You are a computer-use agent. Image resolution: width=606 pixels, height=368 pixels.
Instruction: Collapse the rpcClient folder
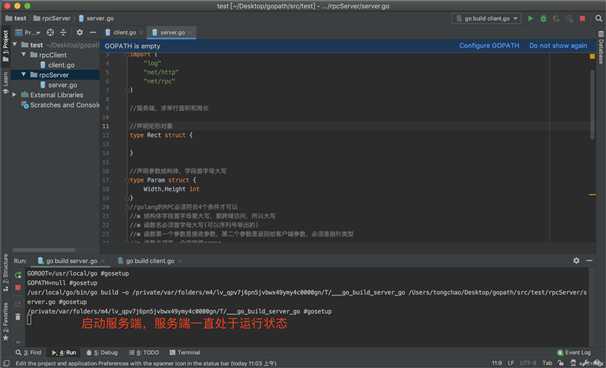pyautogui.click(x=24, y=55)
